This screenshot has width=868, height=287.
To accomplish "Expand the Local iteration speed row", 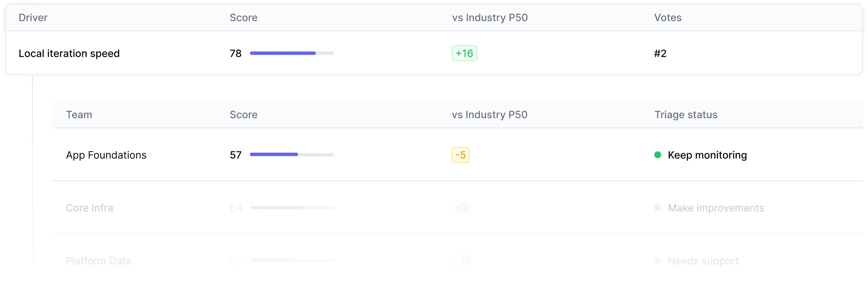I will point(69,53).
